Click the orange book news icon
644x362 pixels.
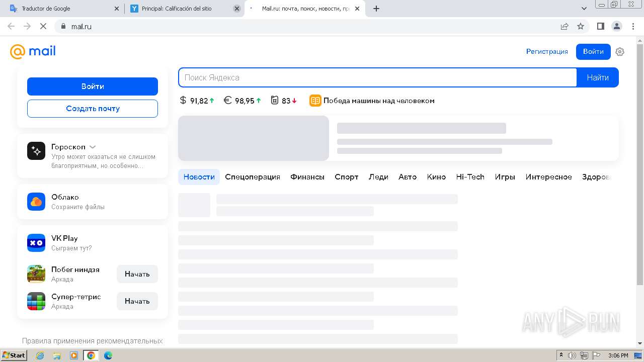[315, 101]
